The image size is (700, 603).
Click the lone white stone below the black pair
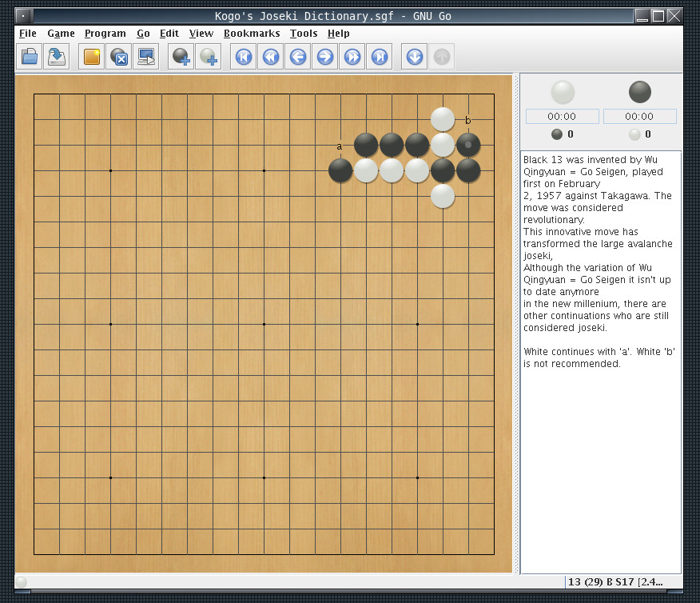click(x=443, y=196)
